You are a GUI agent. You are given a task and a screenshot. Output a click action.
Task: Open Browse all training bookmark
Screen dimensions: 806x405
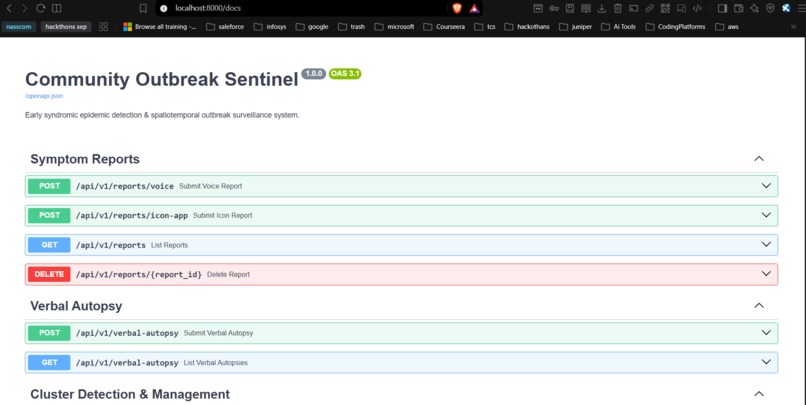[x=160, y=27]
